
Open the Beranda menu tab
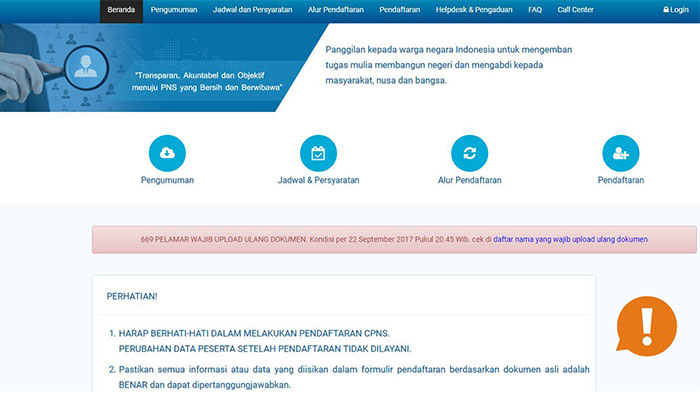coord(121,11)
